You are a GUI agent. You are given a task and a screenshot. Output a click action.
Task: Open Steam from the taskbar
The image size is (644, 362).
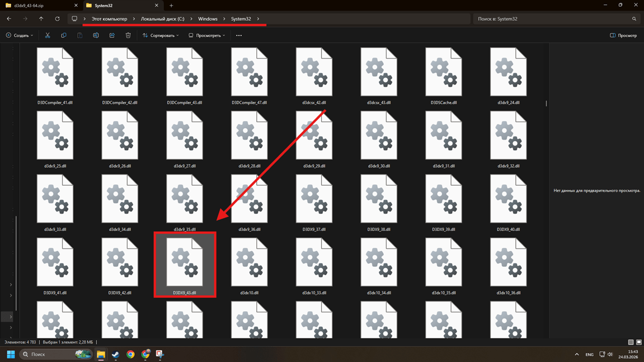click(x=115, y=354)
